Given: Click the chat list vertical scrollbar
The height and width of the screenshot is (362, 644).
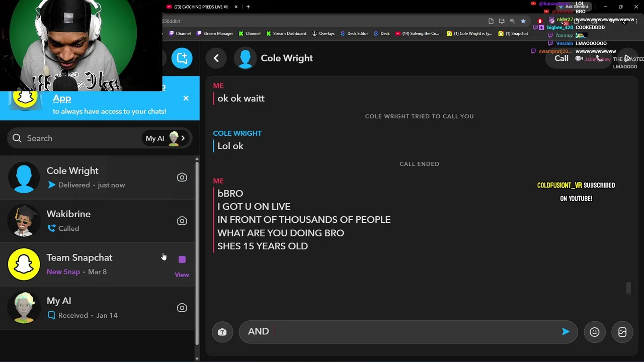Looking at the screenshot, I should [197, 251].
